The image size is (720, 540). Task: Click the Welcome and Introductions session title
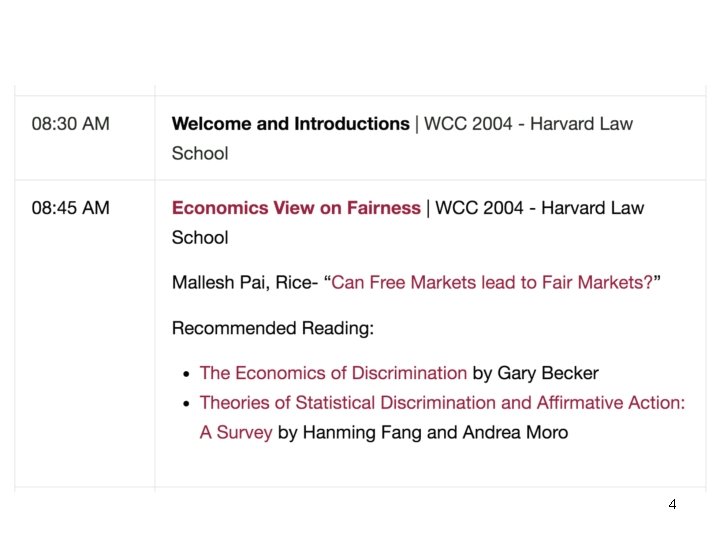click(x=290, y=124)
